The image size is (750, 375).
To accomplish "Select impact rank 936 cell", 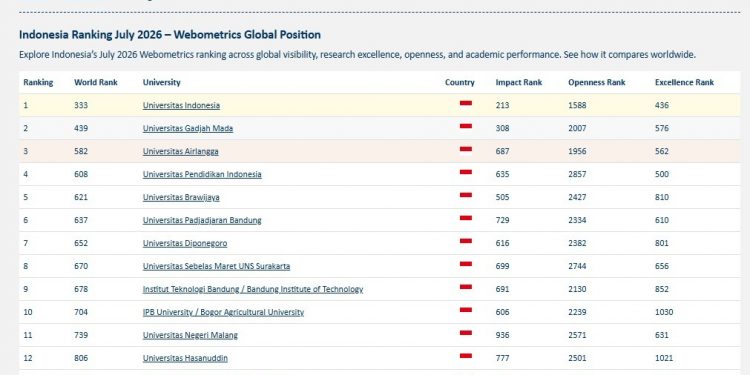I will 502,335.
